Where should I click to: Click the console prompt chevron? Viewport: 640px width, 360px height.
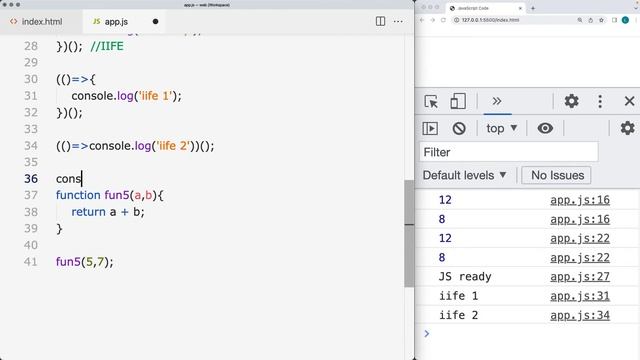[x=427, y=334]
